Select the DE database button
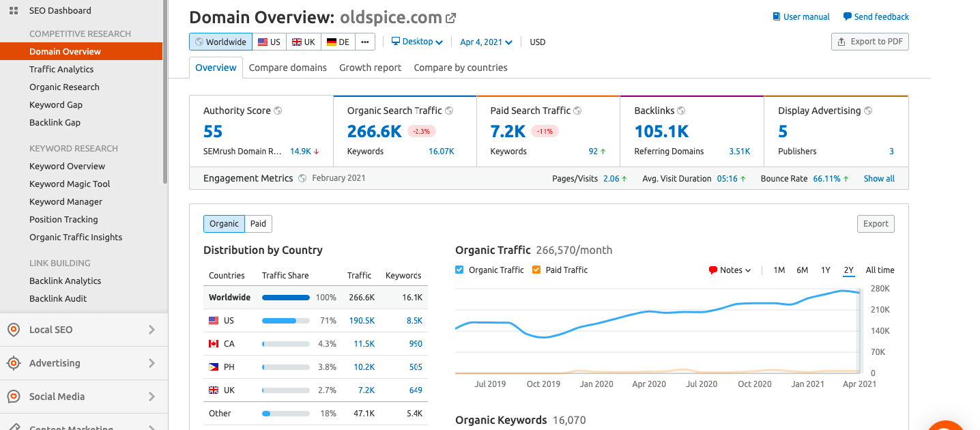This screenshot has height=430, width=980. [338, 42]
